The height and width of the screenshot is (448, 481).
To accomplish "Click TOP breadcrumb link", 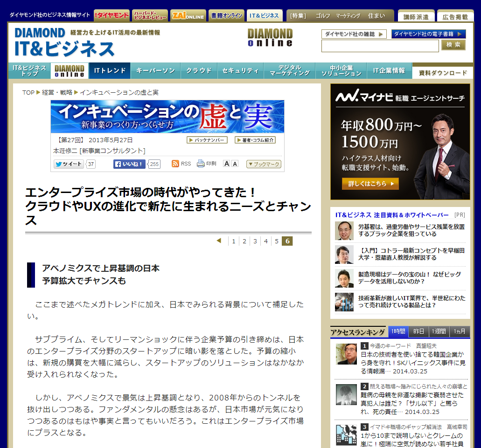I will click(28, 93).
